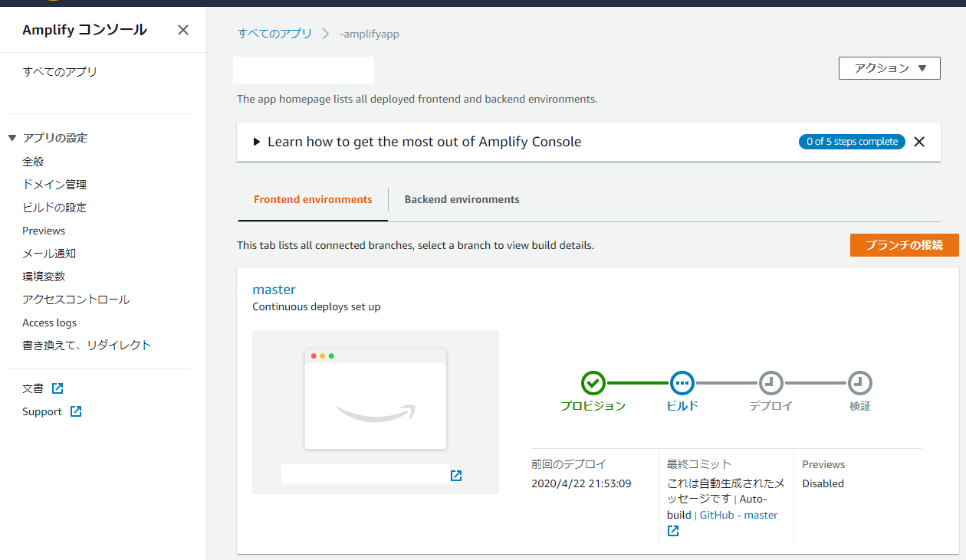Click Continuous deploys set up text
Image resolution: width=966 pixels, height=560 pixels.
tap(317, 306)
